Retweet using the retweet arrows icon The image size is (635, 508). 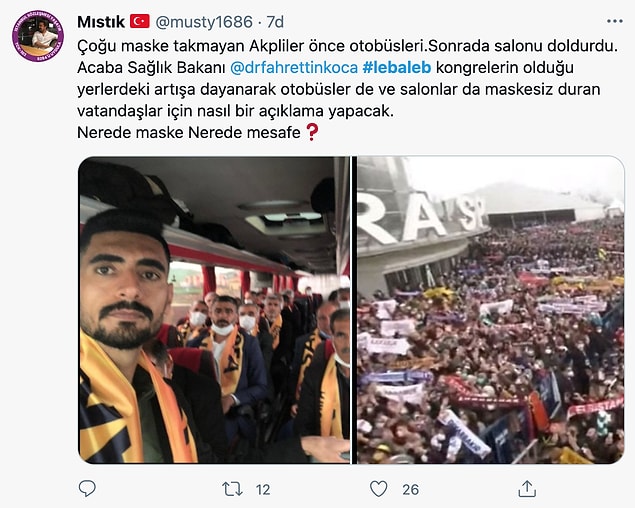click(232, 489)
